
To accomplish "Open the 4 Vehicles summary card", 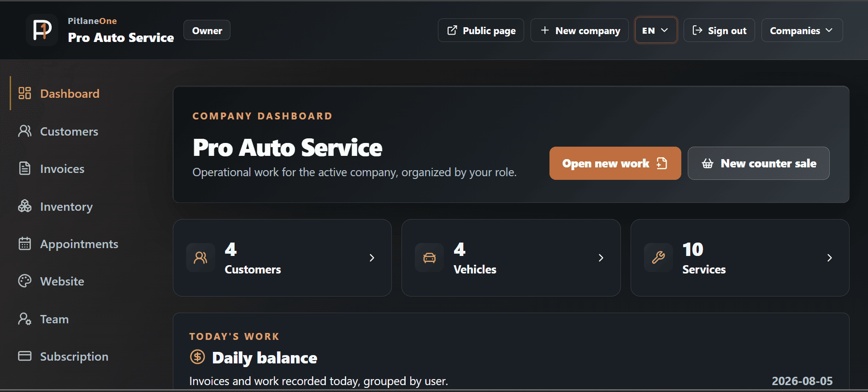I will coord(511,258).
